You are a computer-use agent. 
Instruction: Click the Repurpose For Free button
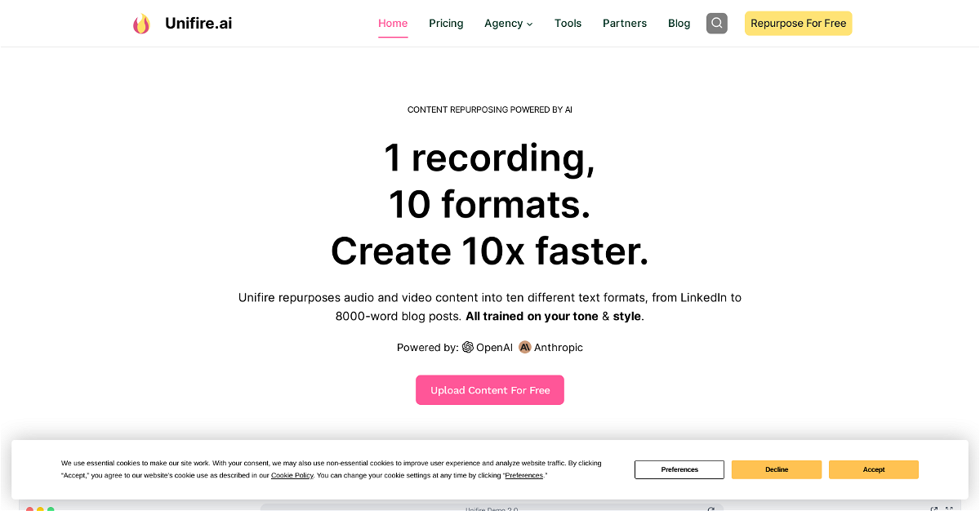pyautogui.click(x=798, y=24)
